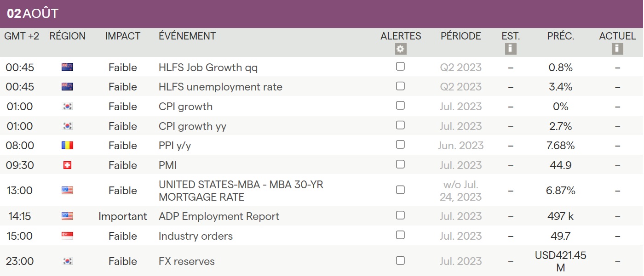
Task: Click the New Zealand flag for HLFS Job Growth
Action: pyautogui.click(x=67, y=68)
